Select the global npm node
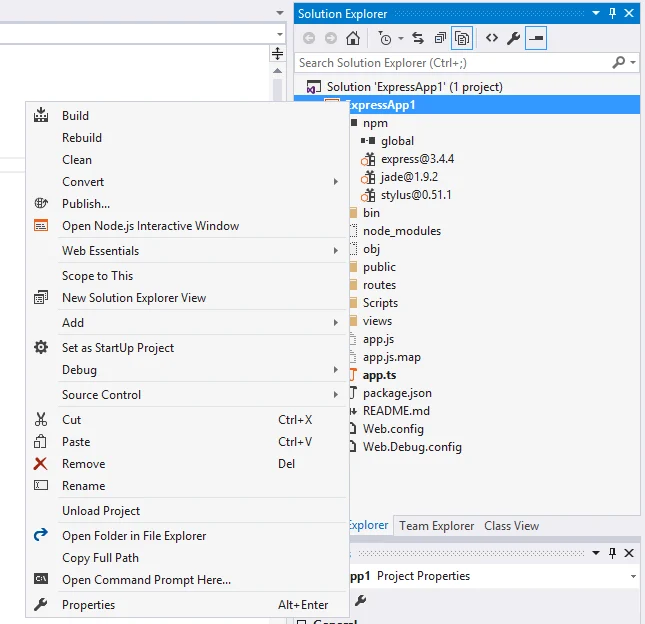 [x=397, y=141]
